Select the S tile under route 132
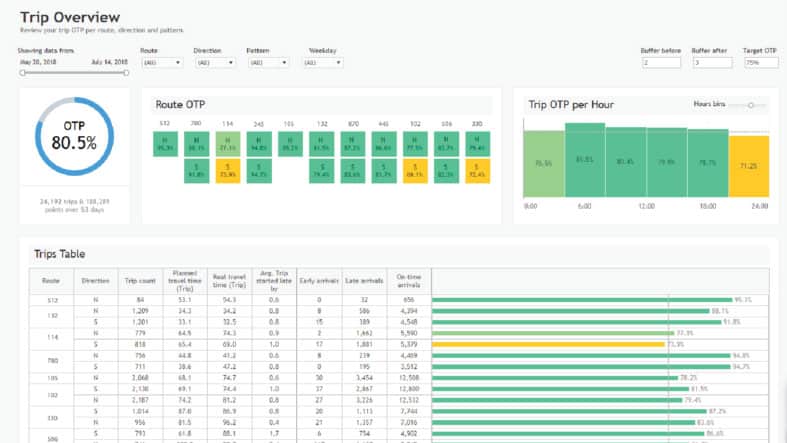The width and height of the screenshot is (787, 443). coord(322,171)
